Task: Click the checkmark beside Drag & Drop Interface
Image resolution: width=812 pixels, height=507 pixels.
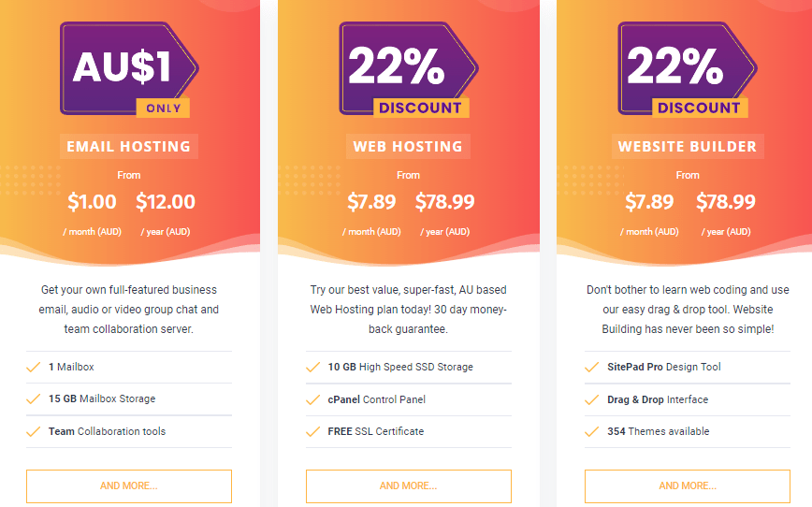Action: [x=592, y=399]
